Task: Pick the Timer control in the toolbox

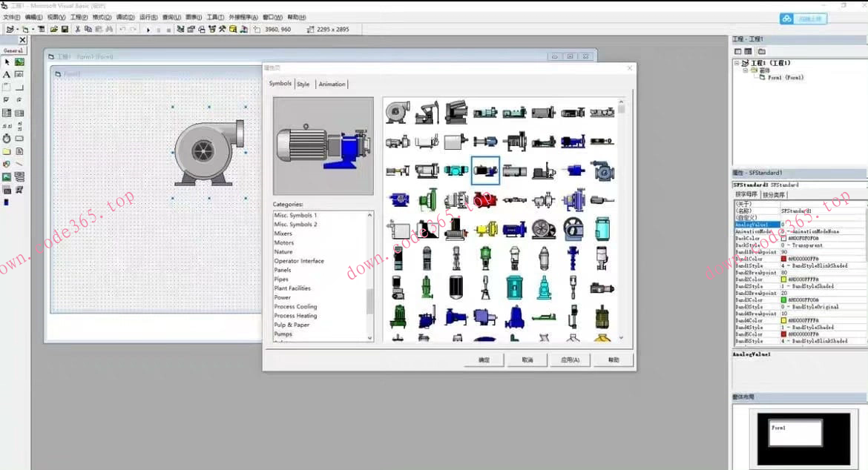Action: [x=7, y=139]
